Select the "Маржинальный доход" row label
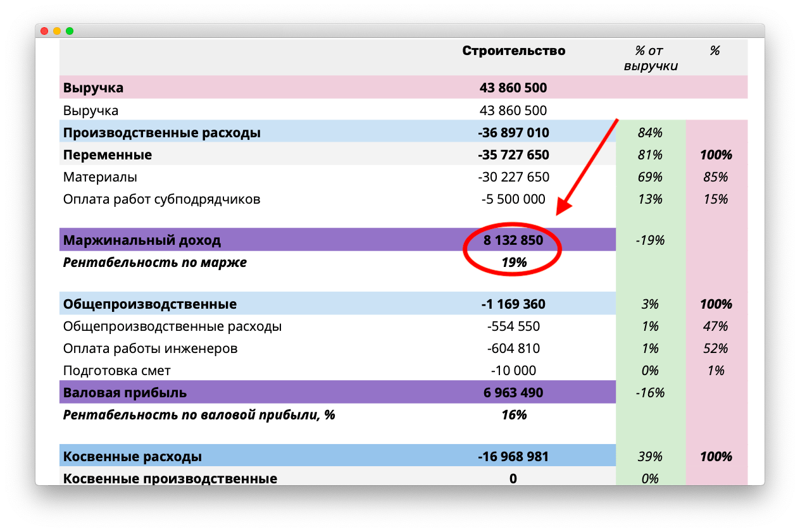 [142, 240]
